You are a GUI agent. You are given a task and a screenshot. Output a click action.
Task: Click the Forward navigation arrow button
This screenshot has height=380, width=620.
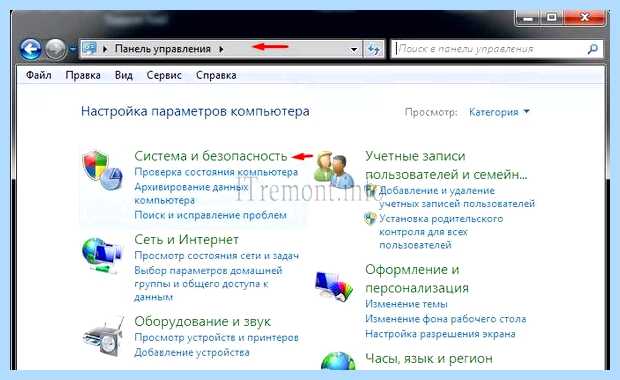[55, 49]
